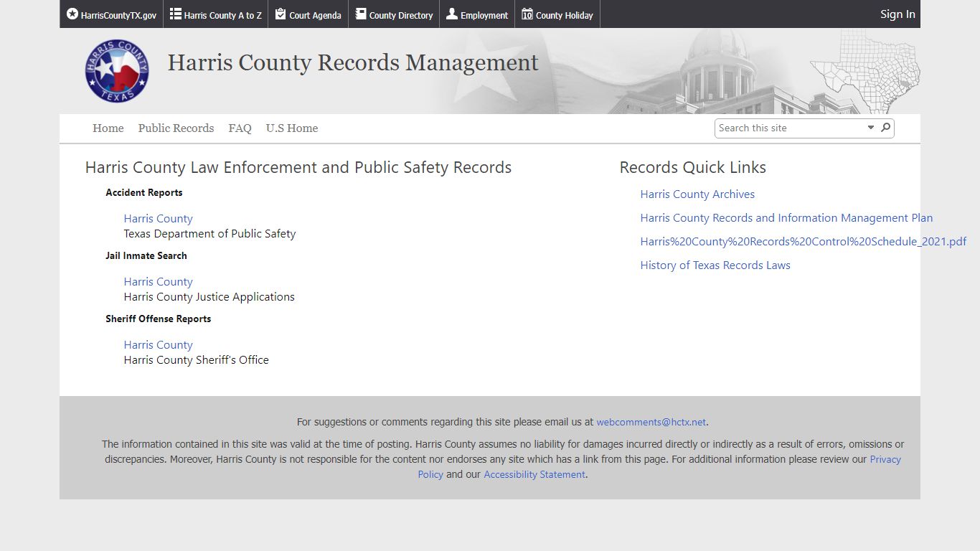The image size is (980, 551).
Task: Click the Harris County Justice Applications text
Action: tap(209, 297)
